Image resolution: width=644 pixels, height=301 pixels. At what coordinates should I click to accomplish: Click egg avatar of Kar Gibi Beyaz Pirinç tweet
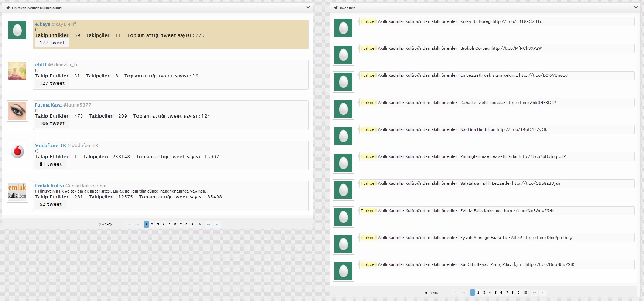click(x=344, y=271)
